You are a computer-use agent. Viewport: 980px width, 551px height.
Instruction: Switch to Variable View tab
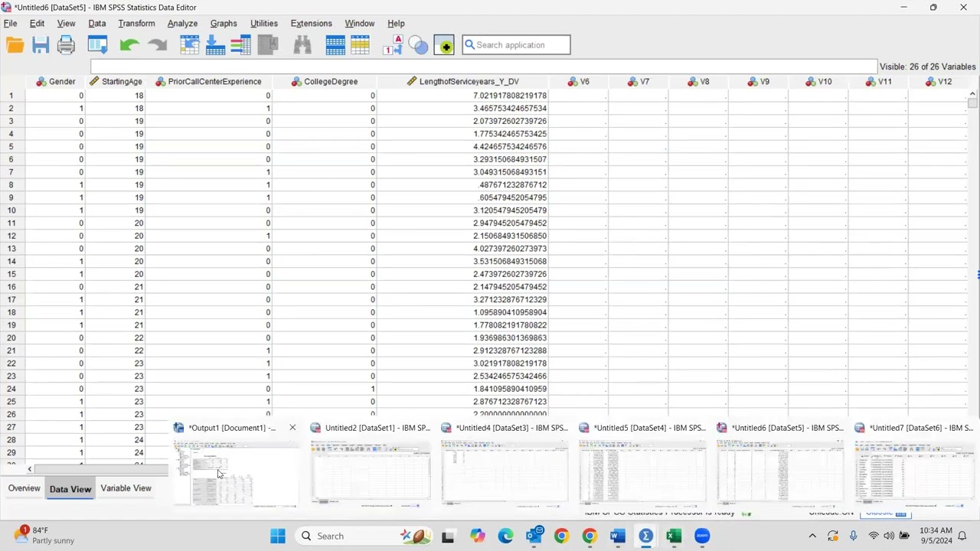click(126, 488)
